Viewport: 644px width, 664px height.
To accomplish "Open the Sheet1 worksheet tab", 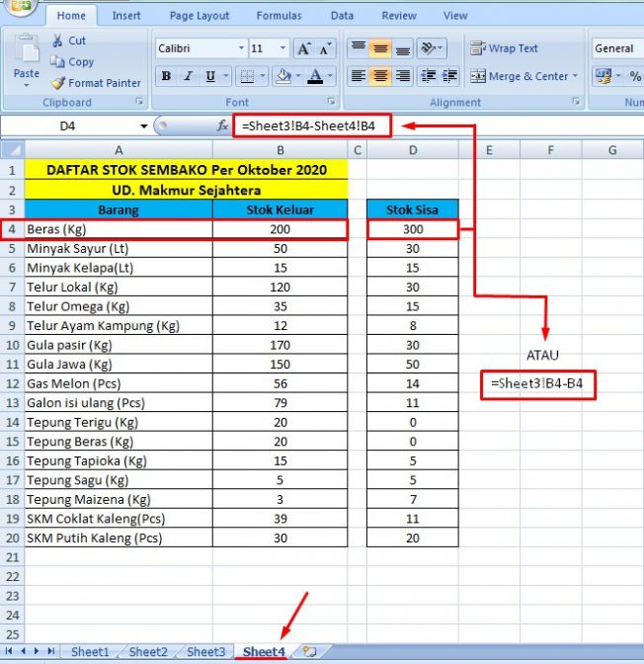I will (x=90, y=651).
